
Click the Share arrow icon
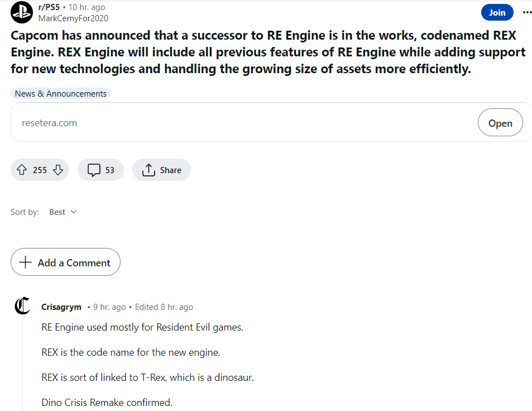(x=148, y=169)
